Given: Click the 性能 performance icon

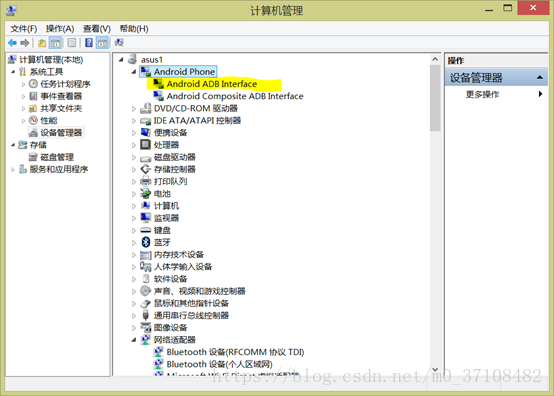Looking at the screenshot, I should (x=33, y=120).
